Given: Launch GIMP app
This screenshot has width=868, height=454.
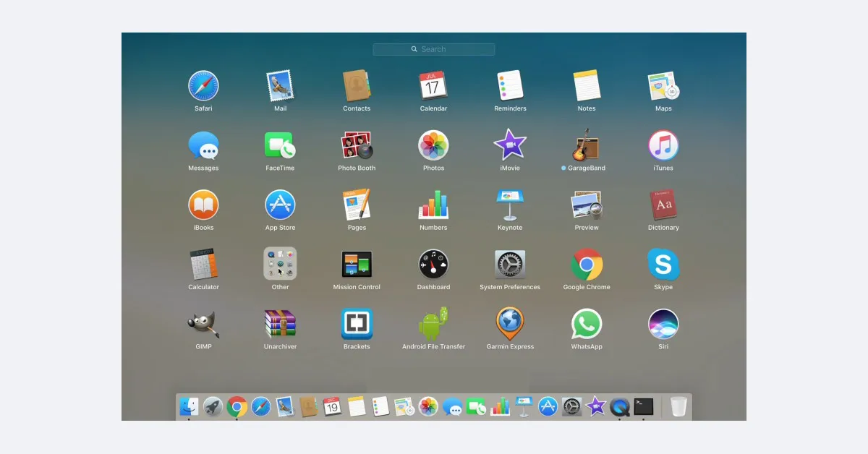Looking at the screenshot, I should tap(203, 324).
